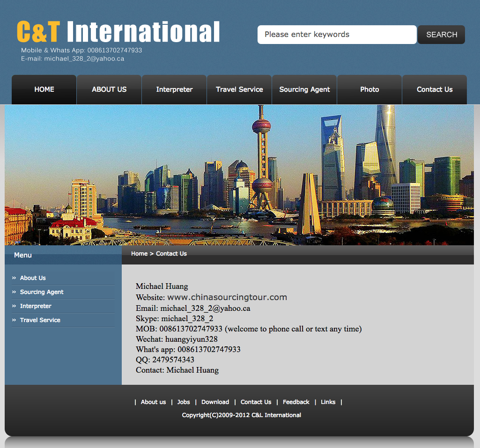
Task: Visit the www.chinasourcingtour.com website link
Action: point(227,297)
